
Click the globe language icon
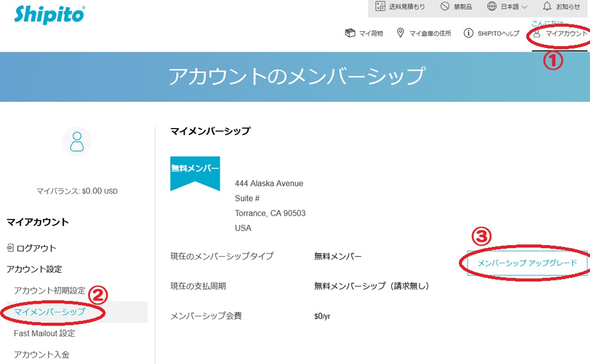click(x=492, y=7)
